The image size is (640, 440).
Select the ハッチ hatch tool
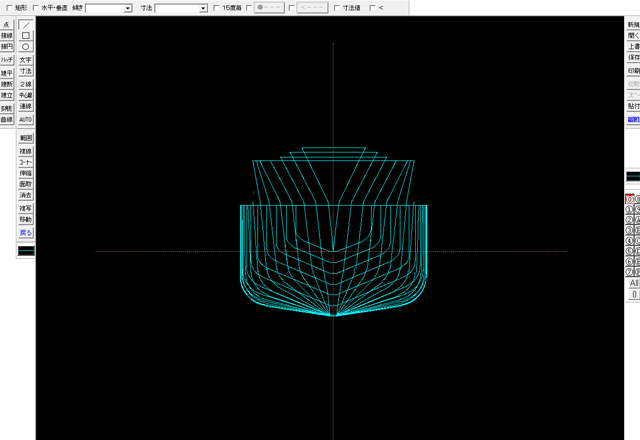pos(7,60)
